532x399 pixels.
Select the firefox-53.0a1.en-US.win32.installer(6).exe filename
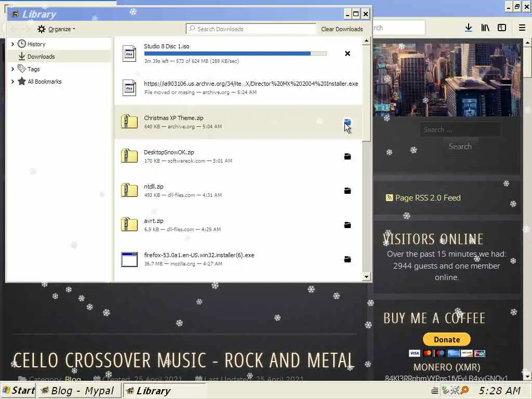tap(199, 255)
